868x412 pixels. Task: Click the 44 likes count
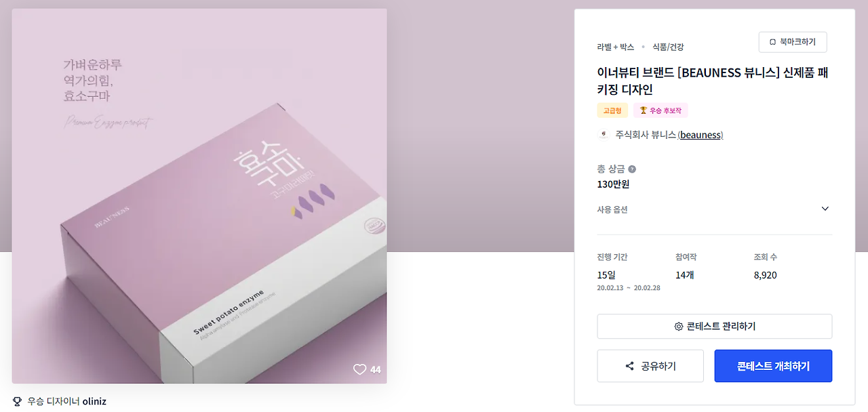coord(375,370)
